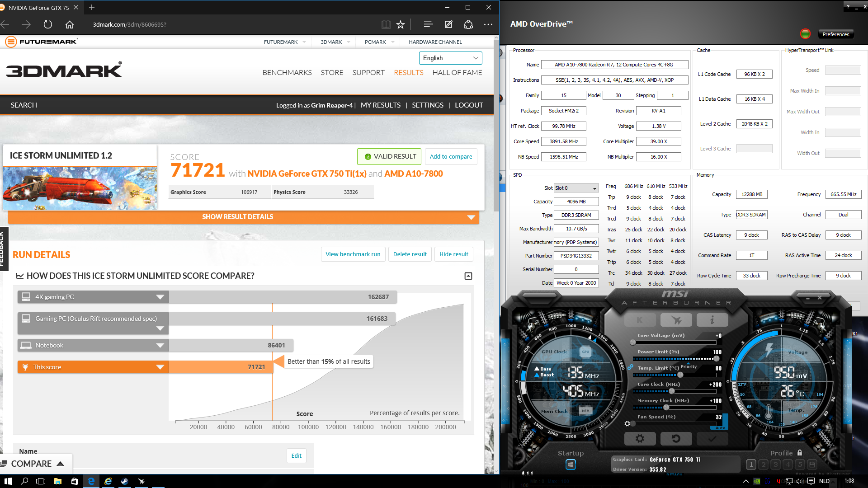
Task: Open the STORE menu item
Action: coord(332,72)
